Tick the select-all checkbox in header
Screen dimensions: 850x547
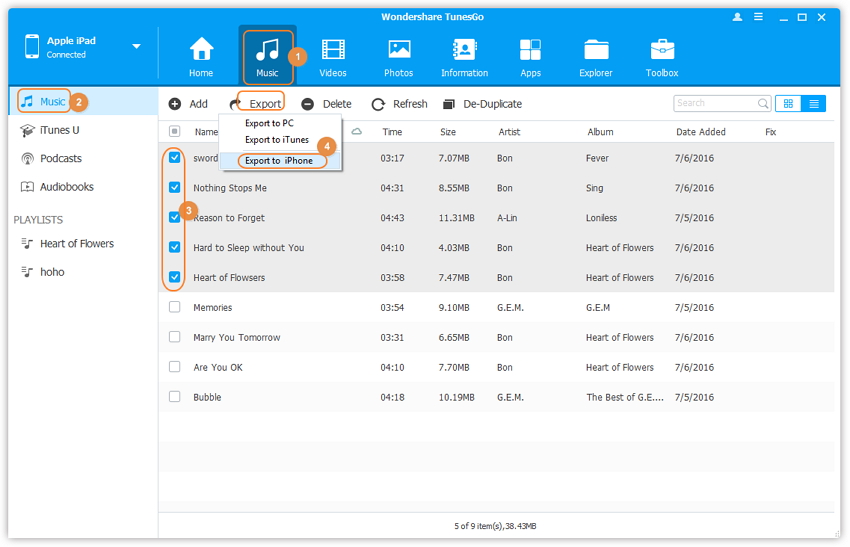click(175, 132)
